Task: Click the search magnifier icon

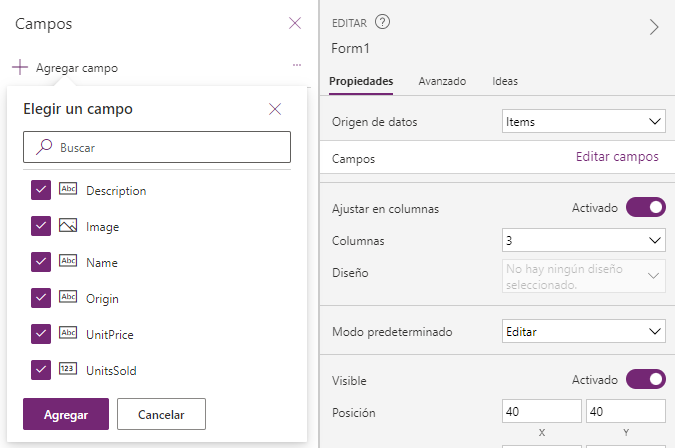Action: [43, 147]
